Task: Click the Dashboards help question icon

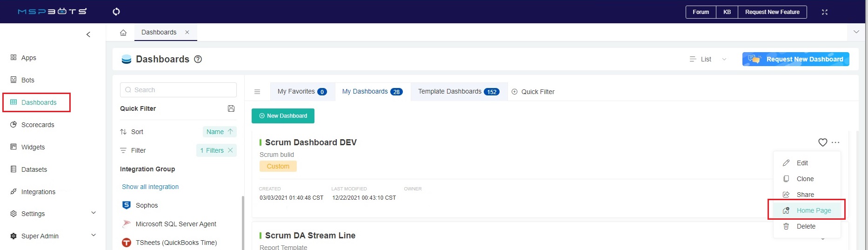Action: click(198, 59)
